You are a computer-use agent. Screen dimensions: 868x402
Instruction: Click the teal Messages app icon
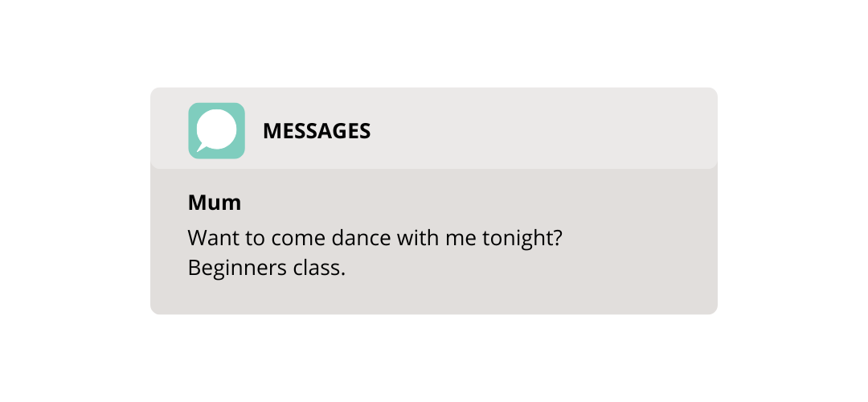click(216, 130)
